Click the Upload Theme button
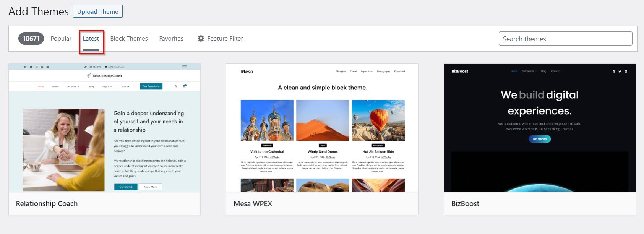 [98, 11]
